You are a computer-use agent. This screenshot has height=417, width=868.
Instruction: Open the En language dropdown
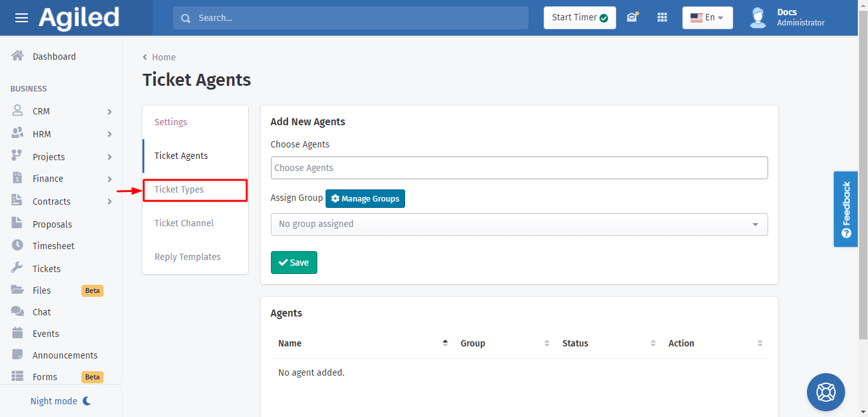tap(707, 18)
